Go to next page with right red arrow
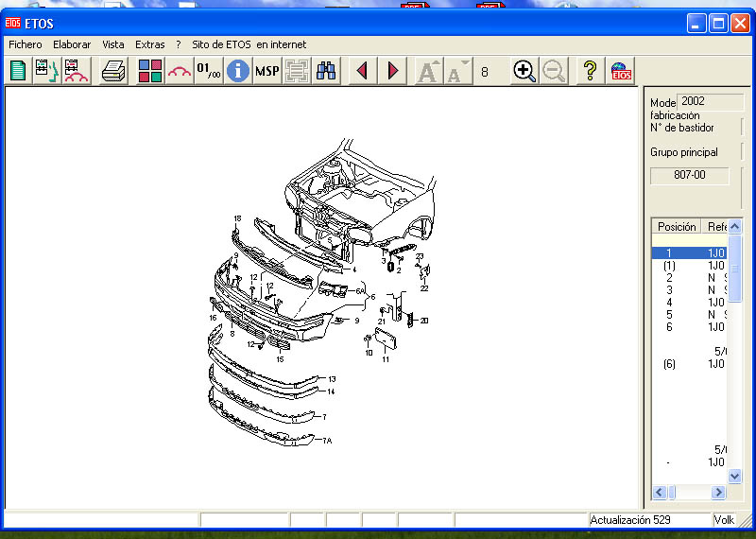The width and height of the screenshot is (756, 539). [393, 71]
